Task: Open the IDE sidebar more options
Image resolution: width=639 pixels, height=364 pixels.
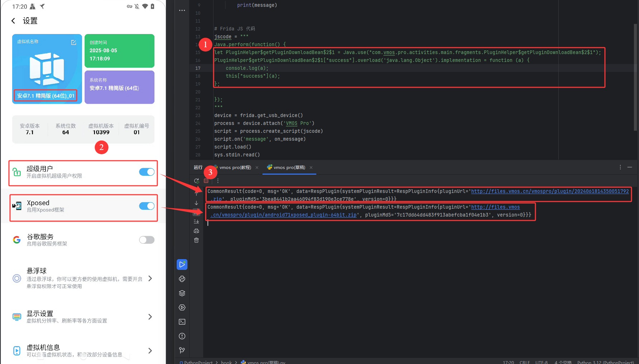Action: (182, 10)
